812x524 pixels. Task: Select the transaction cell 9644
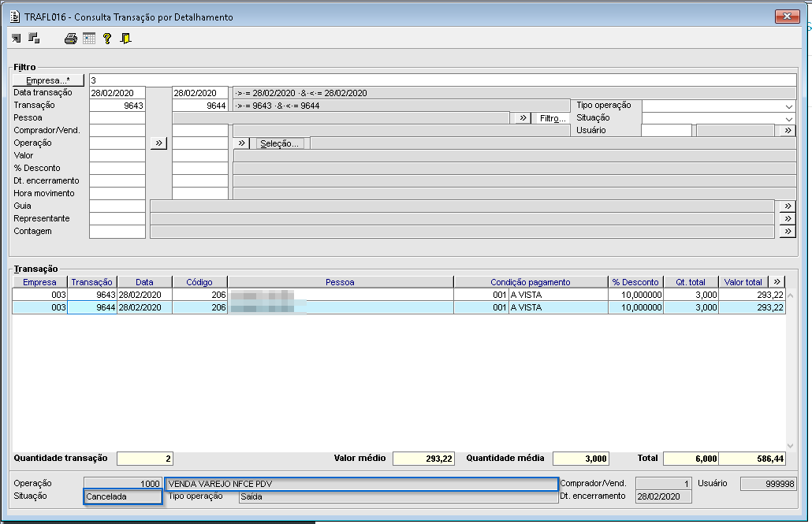92,307
